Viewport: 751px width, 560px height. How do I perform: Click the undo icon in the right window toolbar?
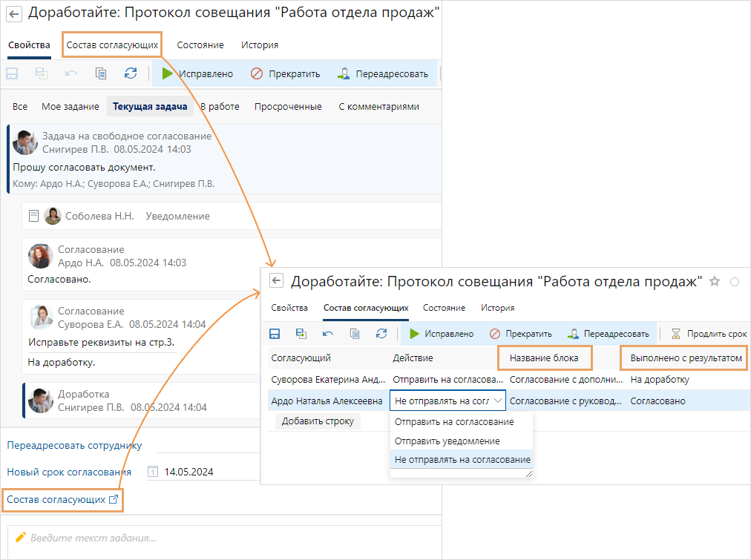[327, 334]
